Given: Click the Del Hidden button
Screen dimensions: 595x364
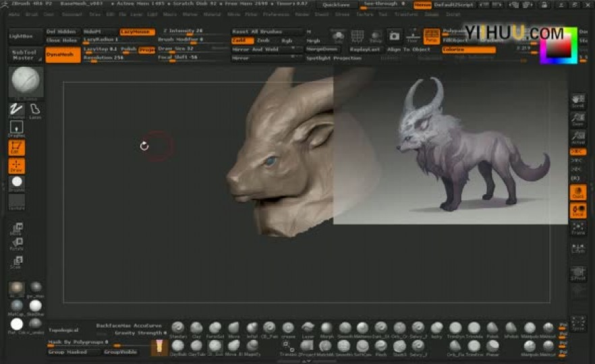Looking at the screenshot, I should click(x=61, y=32).
